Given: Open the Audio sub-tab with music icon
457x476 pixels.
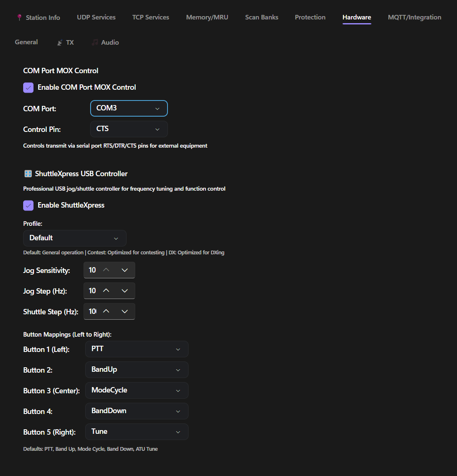Looking at the screenshot, I should click(105, 42).
